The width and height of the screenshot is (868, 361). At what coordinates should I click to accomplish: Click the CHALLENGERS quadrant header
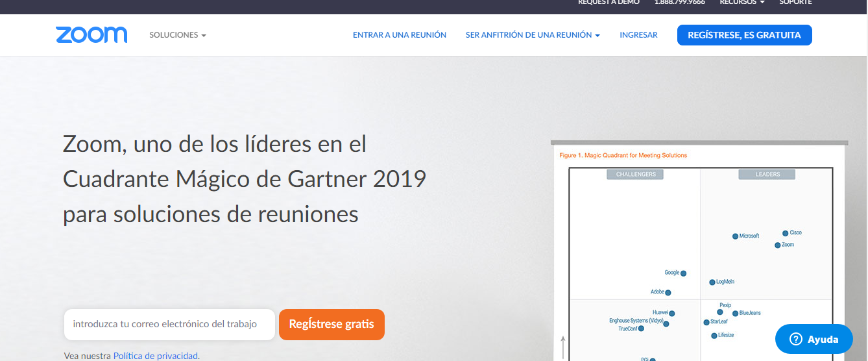click(636, 174)
